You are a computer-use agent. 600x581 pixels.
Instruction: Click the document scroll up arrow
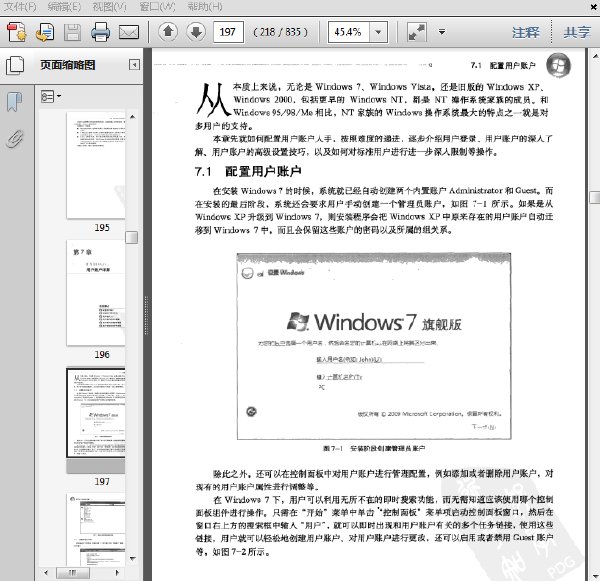[x=595, y=56]
